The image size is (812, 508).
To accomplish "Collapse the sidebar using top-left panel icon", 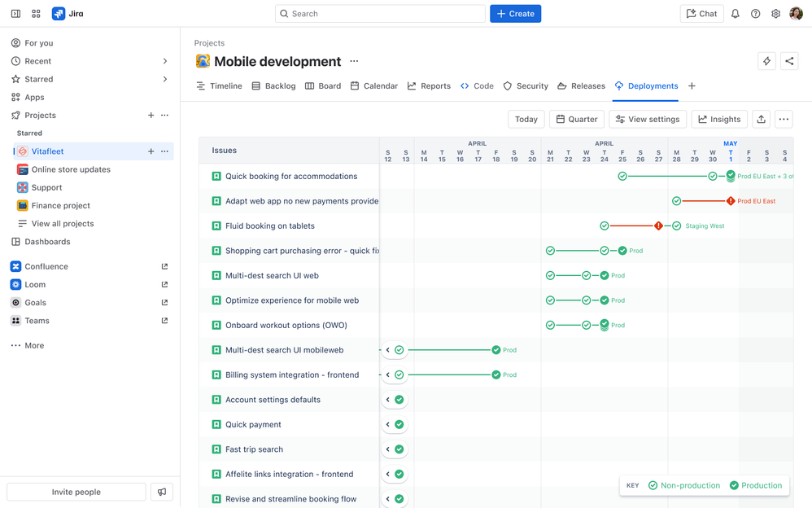I will 15,14.
